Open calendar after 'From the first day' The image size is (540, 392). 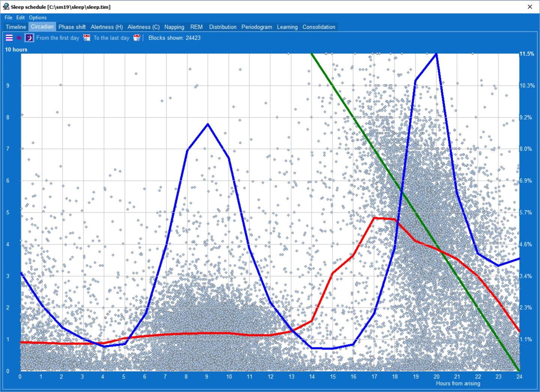coord(87,38)
